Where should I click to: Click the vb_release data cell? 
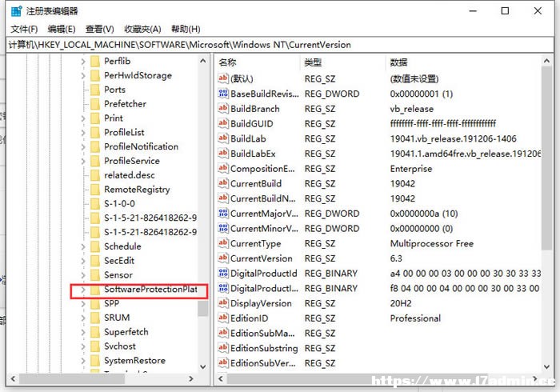tap(412, 109)
